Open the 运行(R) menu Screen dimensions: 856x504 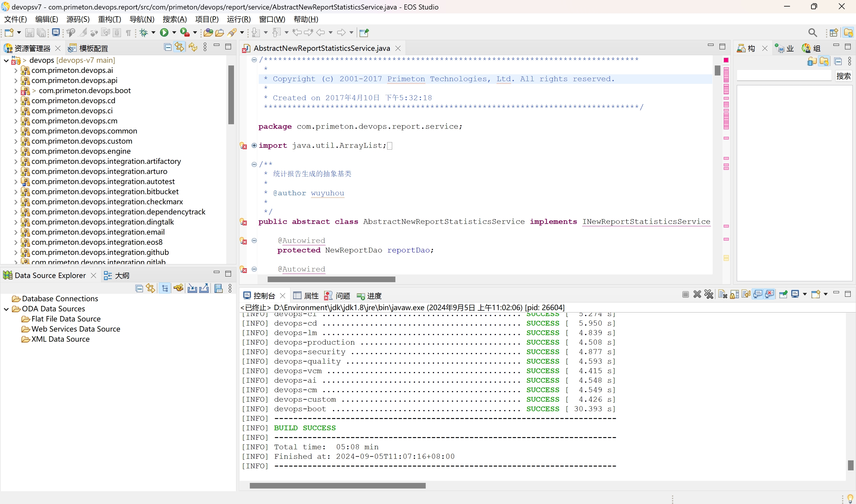pos(238,19)
